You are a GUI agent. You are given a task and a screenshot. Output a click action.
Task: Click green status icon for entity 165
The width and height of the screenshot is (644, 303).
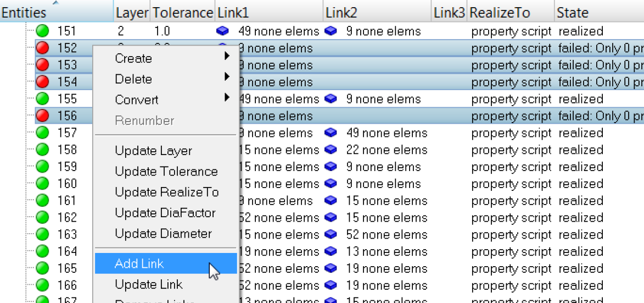(43, 268)
